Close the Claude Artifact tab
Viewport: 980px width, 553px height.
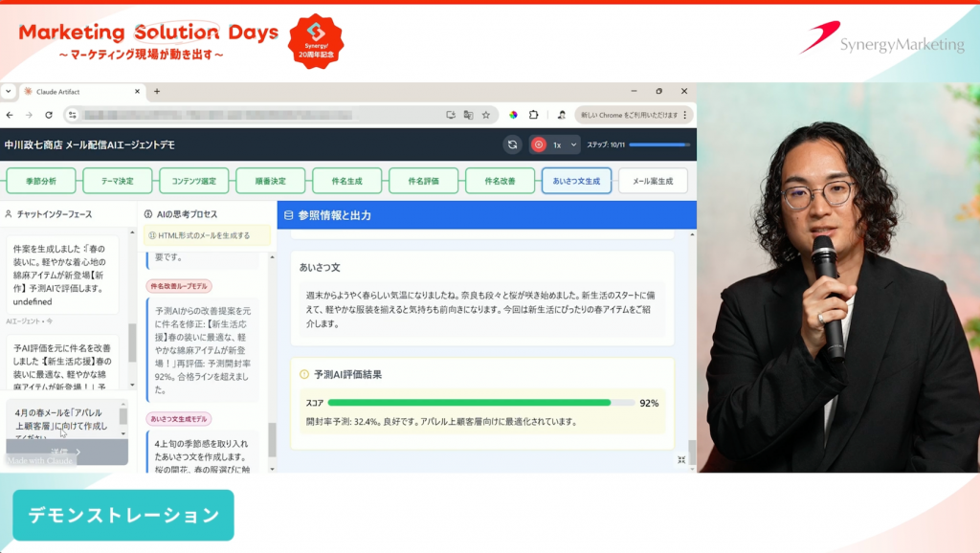(138, 91)
